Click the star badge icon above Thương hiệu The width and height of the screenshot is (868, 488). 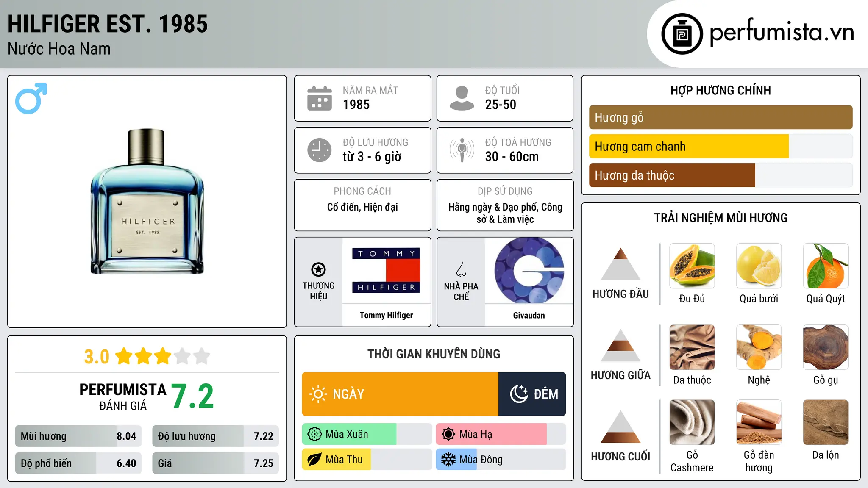318,269
